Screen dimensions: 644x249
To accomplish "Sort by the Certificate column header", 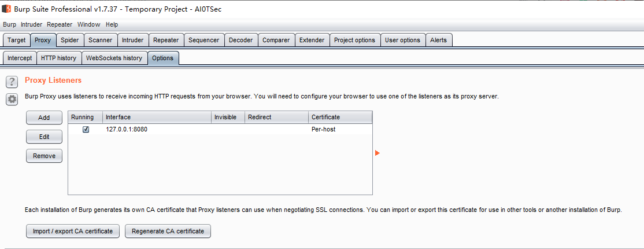I will (340, 118).
